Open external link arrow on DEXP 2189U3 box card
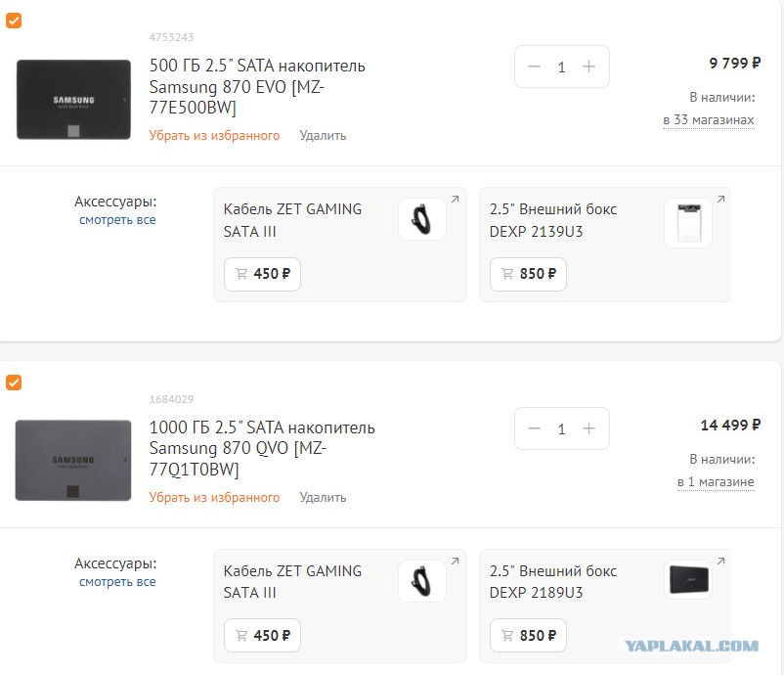Screen dimensions: 784x675 pos(721,562)
